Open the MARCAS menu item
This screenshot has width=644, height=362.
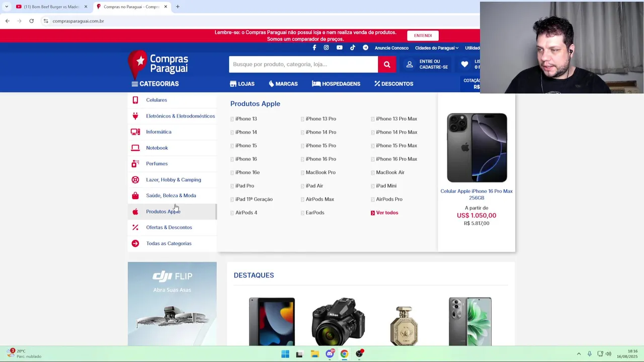pos(283,84)
